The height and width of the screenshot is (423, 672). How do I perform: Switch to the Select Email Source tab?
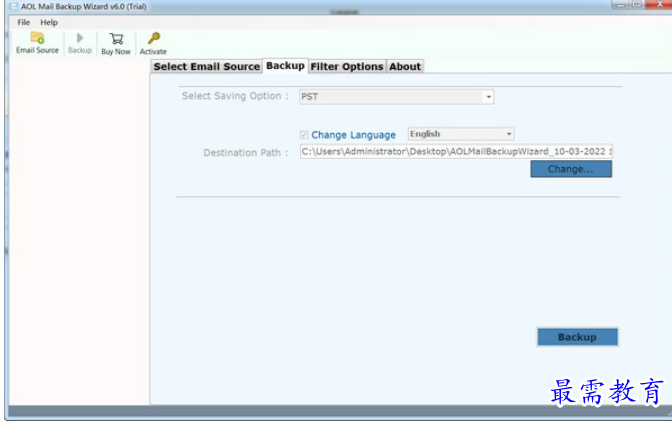[207, 66]
